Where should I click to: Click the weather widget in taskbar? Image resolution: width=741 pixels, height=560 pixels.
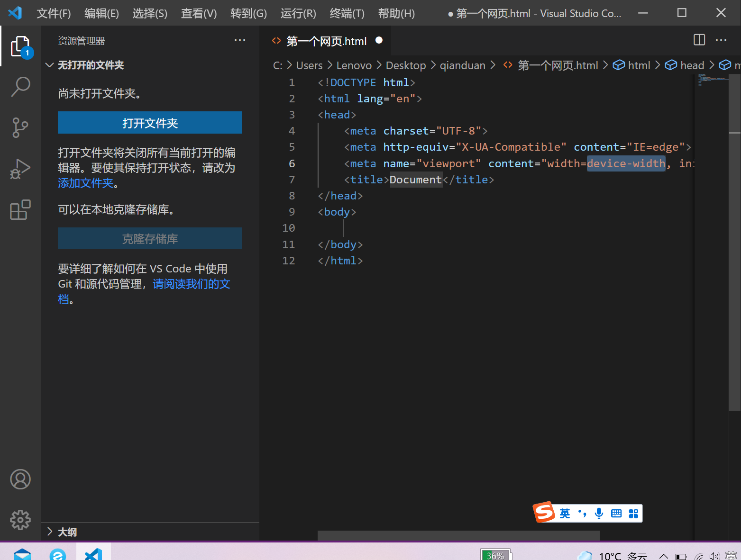point(612,556)
